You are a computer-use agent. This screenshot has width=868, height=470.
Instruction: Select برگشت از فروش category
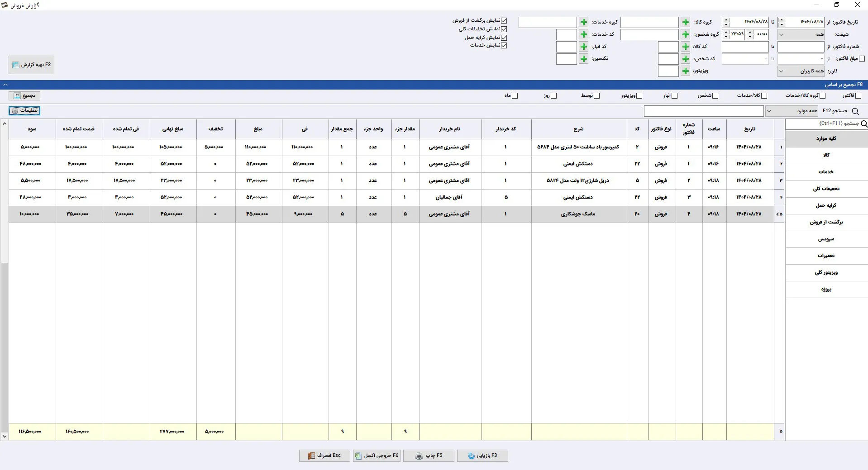pyautogui.click(x=826, y=222)
